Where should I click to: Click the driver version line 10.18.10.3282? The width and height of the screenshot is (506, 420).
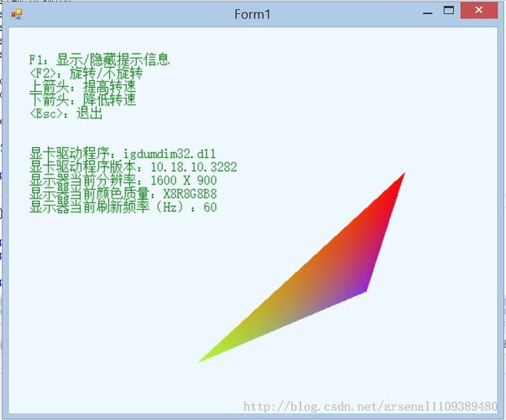pyautogui.click(x=133, y=167)
